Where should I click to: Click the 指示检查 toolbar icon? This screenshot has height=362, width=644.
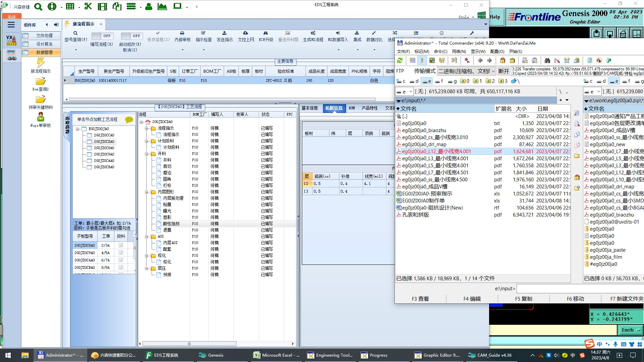(203, 33)
